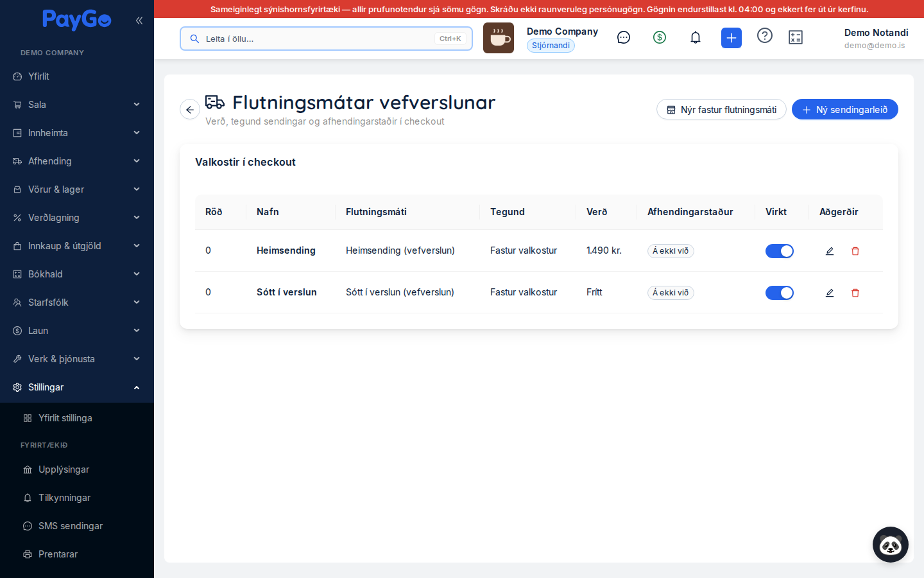Edit the Heimsending row with pencil icon

[830, 251]
